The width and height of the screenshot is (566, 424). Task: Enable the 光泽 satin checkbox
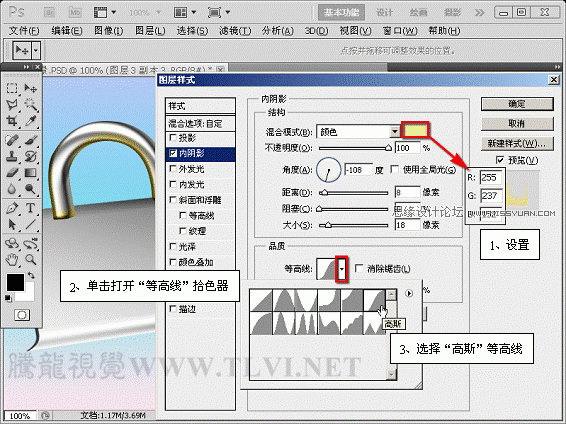click(x=173, y=246)
